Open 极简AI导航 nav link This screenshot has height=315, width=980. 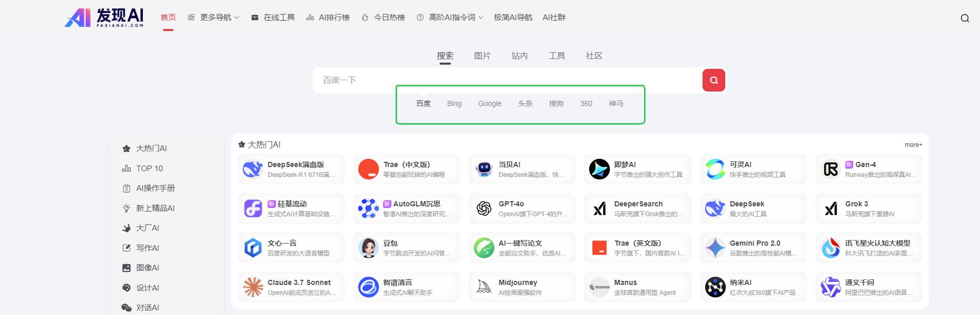[x=513, y=18]
